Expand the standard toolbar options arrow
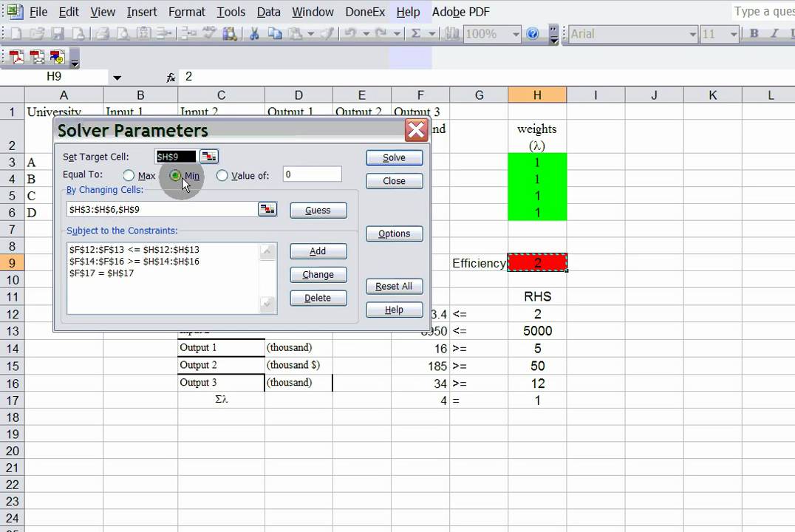The height and width of the screenshot is (532, 795). tap(554, 35)
